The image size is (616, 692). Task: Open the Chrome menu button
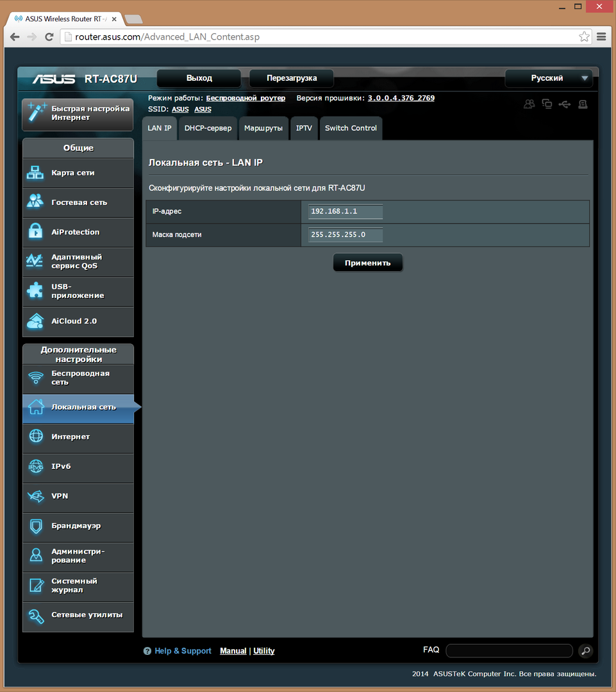[601, 37]
